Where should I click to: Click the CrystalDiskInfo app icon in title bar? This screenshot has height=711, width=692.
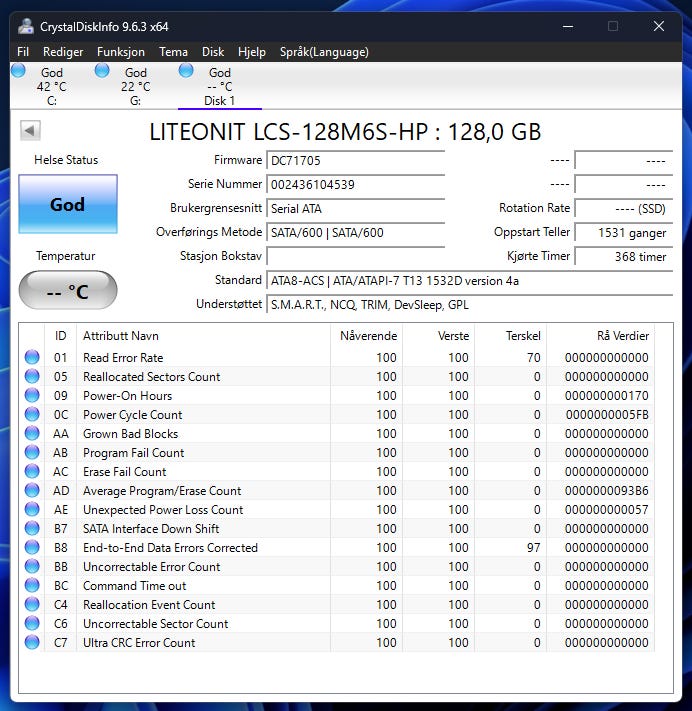point(26,26)
